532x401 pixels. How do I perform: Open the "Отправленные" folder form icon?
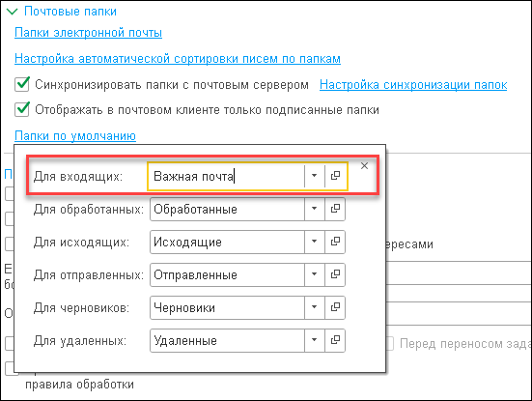click(x=335, y=274)
